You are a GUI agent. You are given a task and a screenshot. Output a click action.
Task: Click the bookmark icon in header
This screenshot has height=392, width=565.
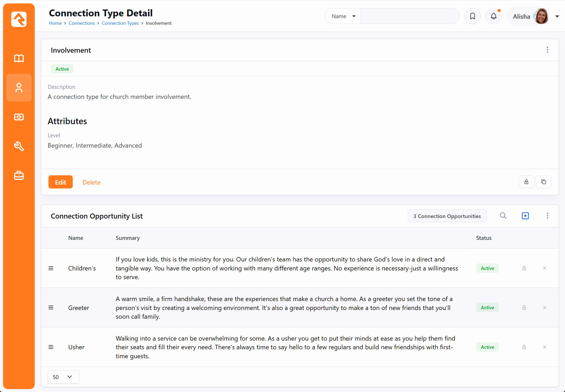pyautogui.click(x=472, y=16)
